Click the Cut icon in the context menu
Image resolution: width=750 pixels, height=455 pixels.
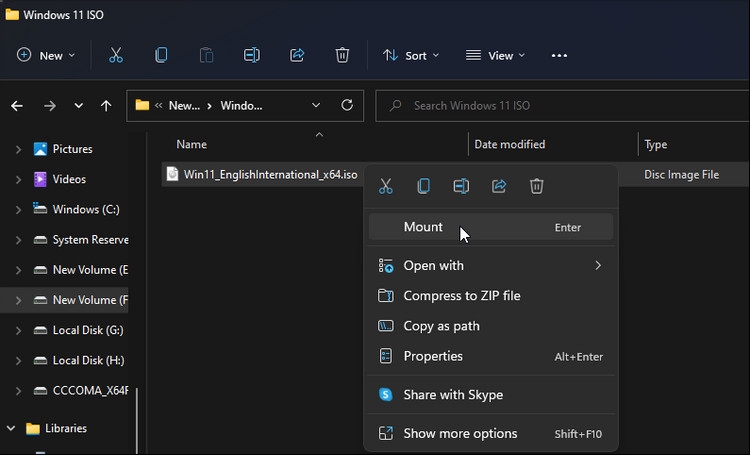click(x=386, y=186)
